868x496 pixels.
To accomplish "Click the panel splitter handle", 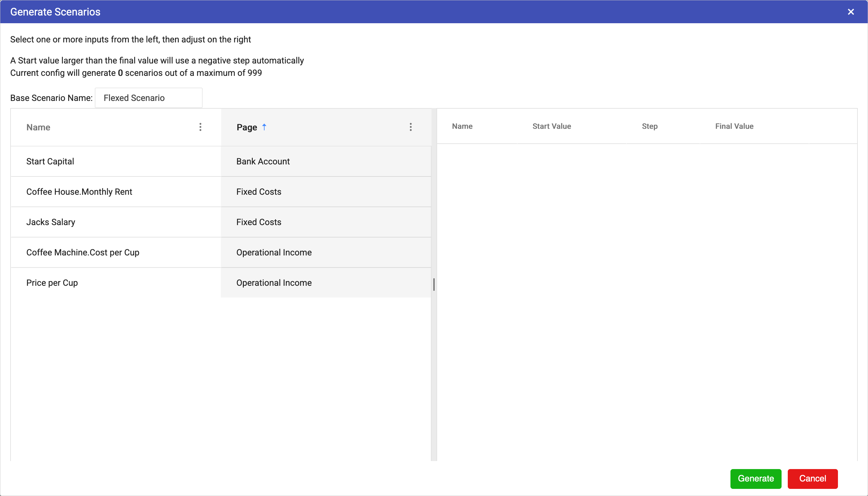I will tap(434, 285).
